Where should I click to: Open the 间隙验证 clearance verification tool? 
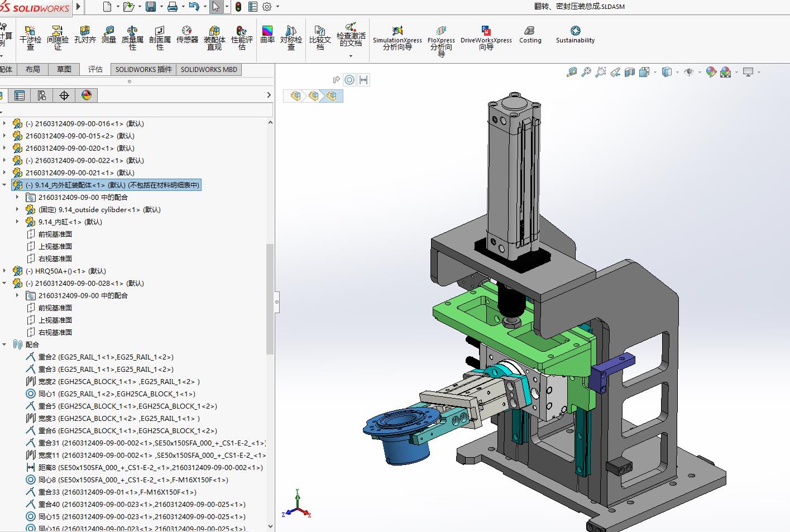point(58,37)
